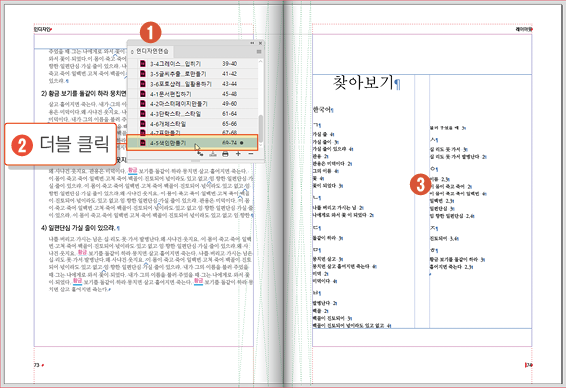The image size is (566, 388).
Task: Select the highlighted 69-74 document row
Action: (x=192, y=143)
